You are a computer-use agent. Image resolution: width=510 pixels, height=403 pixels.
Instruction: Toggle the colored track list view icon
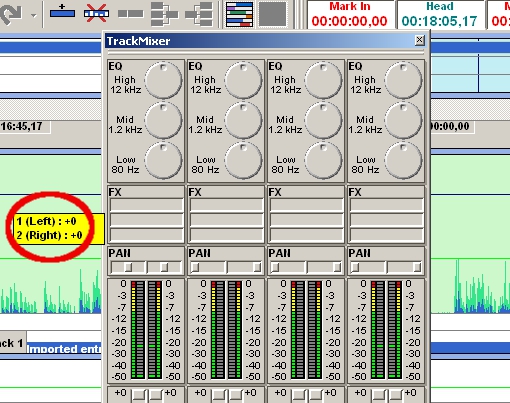[x=239, y=14]
